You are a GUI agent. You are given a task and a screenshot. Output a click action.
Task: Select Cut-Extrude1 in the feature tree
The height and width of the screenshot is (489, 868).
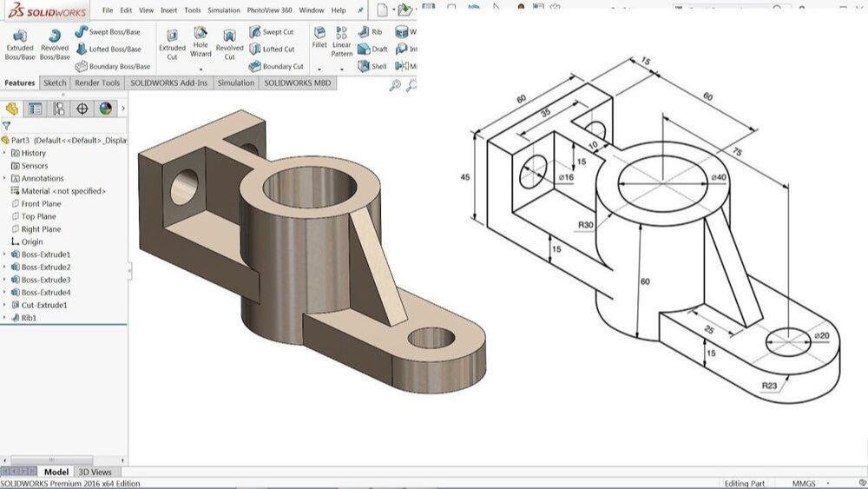pos(43,306)
